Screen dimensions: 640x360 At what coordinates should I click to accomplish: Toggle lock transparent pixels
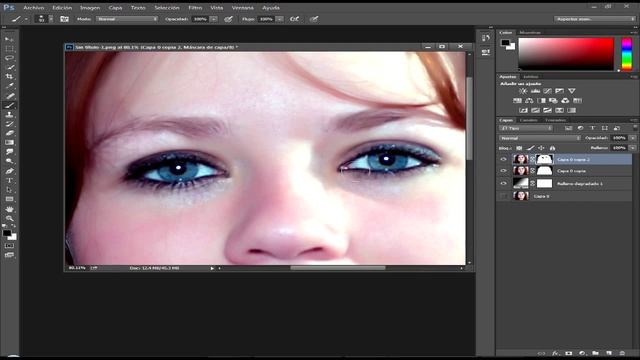click(519, 148)
